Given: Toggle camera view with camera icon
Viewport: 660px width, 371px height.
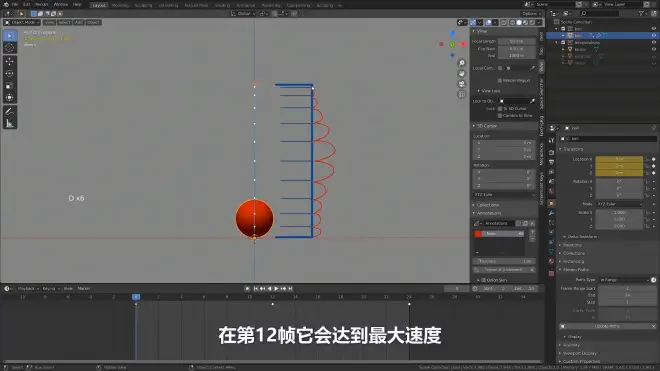Looking at the screenshot, I should 462,84.
